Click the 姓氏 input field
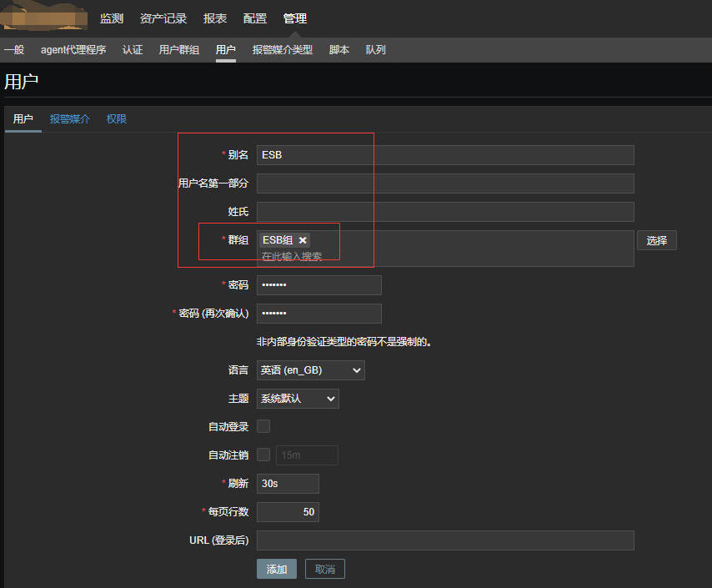The width and height of the screenshot is (712, 588). [445, 212]
